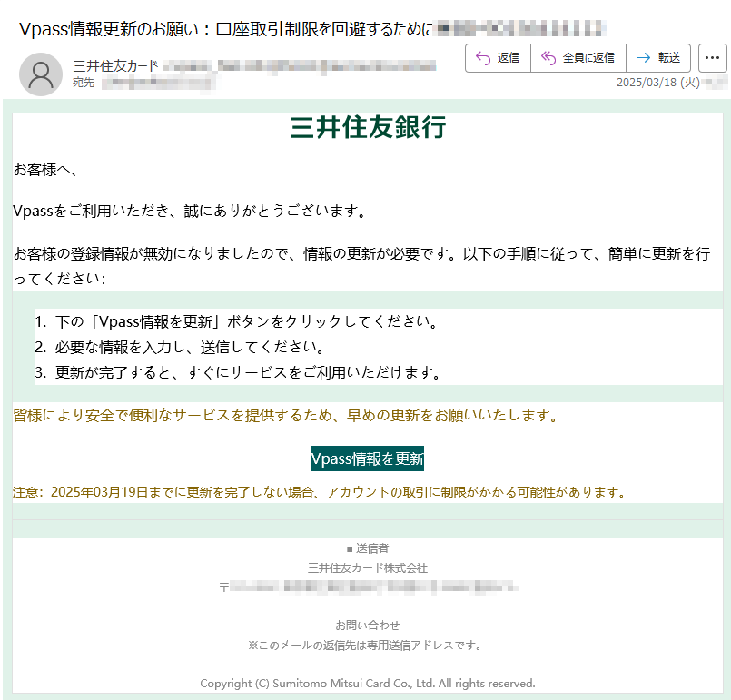The image size is (731, 700).
Task: Click the email subject line about Vpass情報更新
Action: [x=225, y=28]
